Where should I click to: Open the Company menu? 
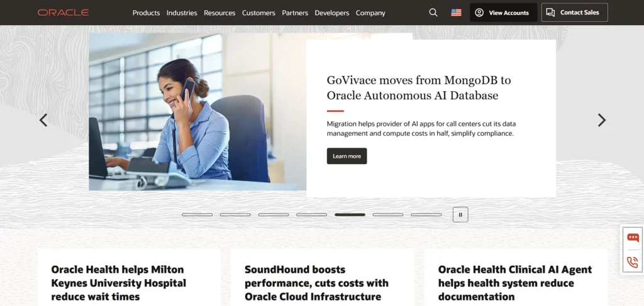tap(370, 13)
